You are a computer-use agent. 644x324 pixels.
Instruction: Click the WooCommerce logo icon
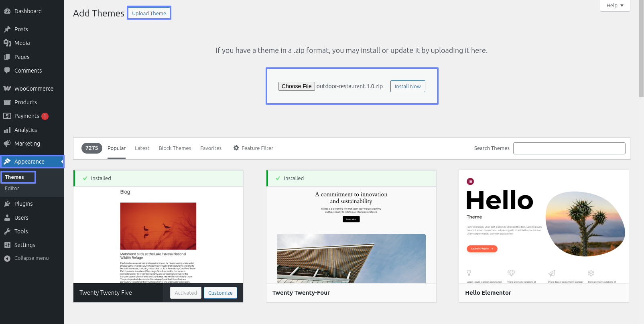7,89
